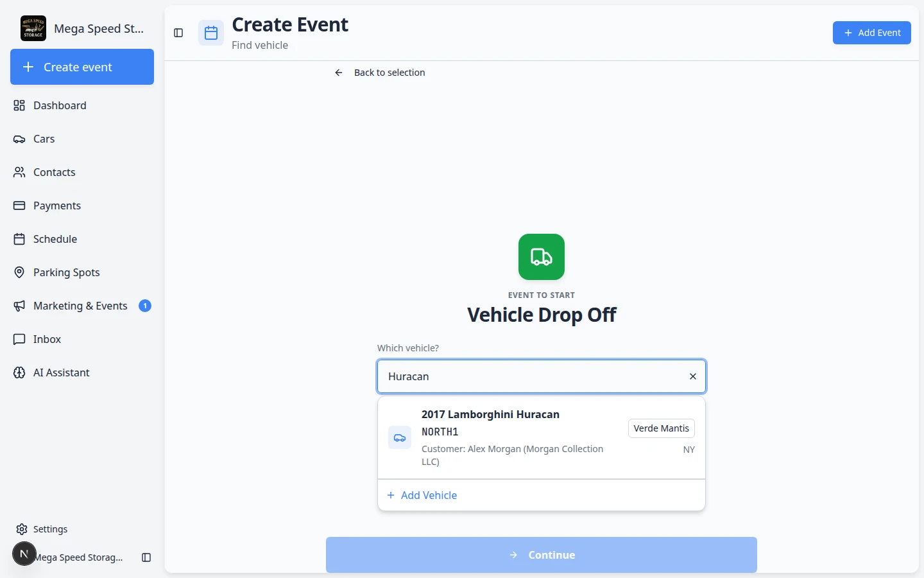Click the Marketing notification badge

[x=145, y=306]
